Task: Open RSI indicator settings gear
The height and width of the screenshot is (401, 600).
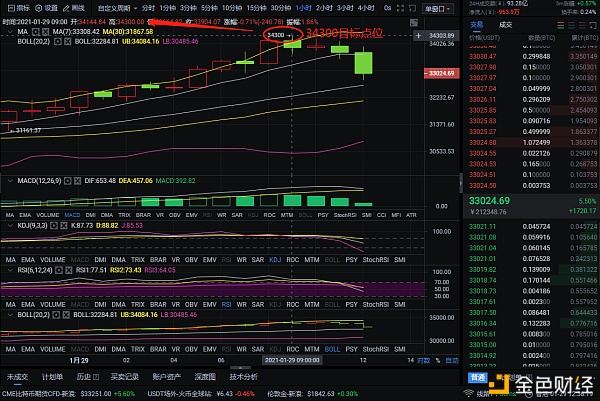Action: (x=59, y=270)
